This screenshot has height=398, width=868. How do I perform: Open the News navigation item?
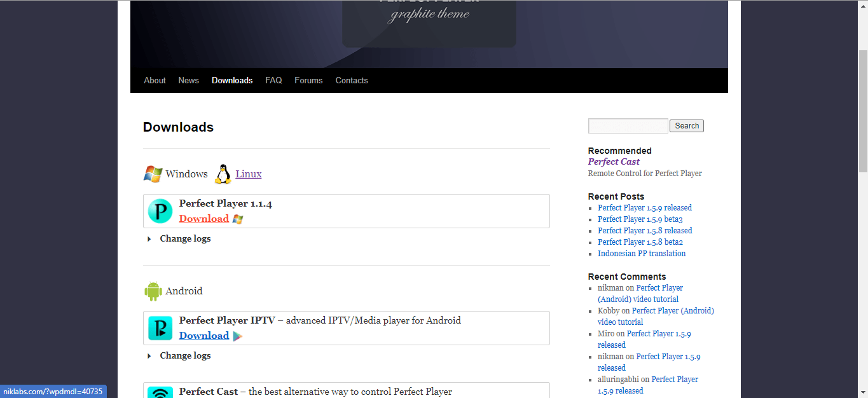188,81
